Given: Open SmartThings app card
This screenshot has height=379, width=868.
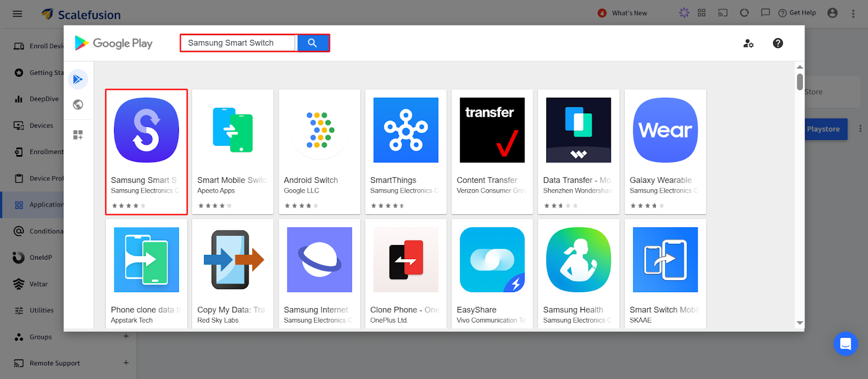Looking at the screenshot, I should coord(406,152).
